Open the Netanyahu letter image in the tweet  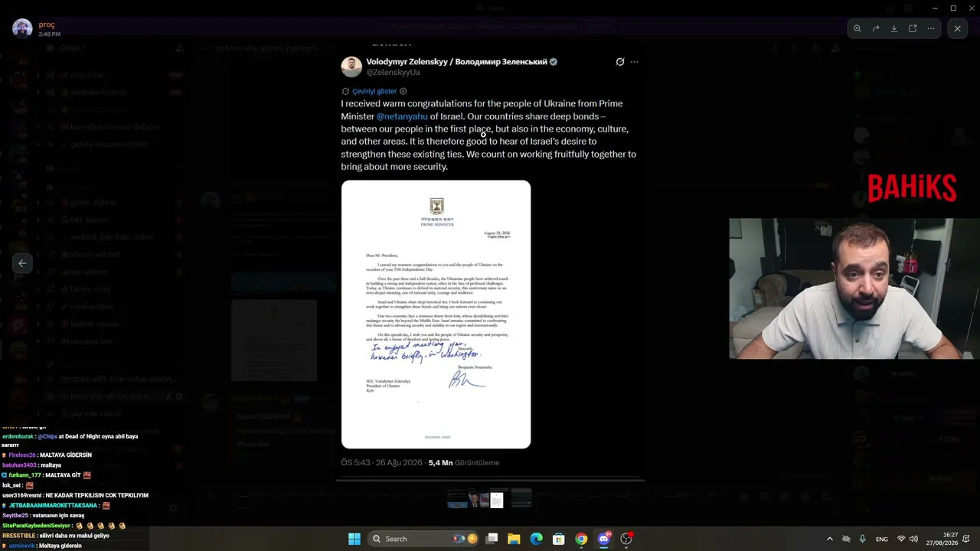pyautogui.click(x=436, y=315)
